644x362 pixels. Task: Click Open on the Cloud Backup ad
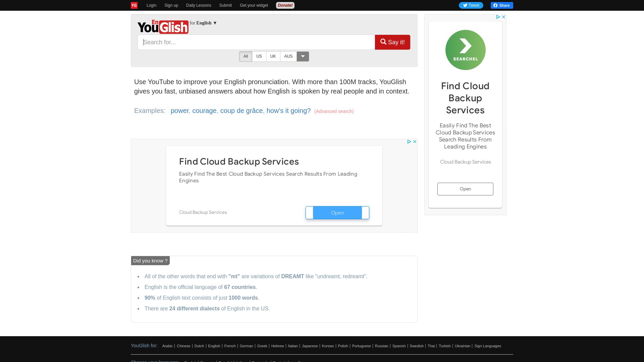pos(337,213)
